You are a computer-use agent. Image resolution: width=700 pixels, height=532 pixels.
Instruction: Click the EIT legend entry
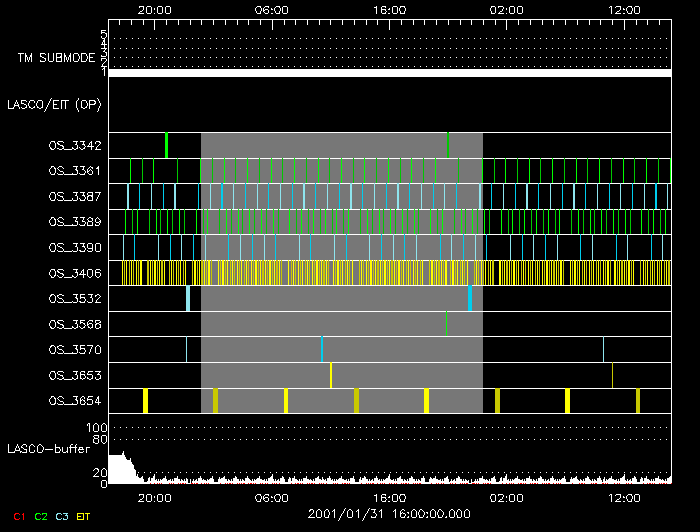point(84,516)
